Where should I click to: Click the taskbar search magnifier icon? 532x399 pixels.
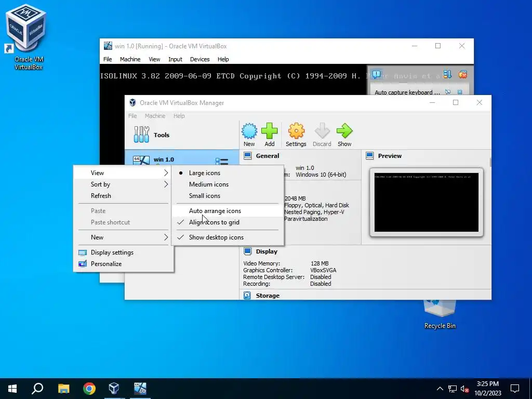(x=37, y=389)
